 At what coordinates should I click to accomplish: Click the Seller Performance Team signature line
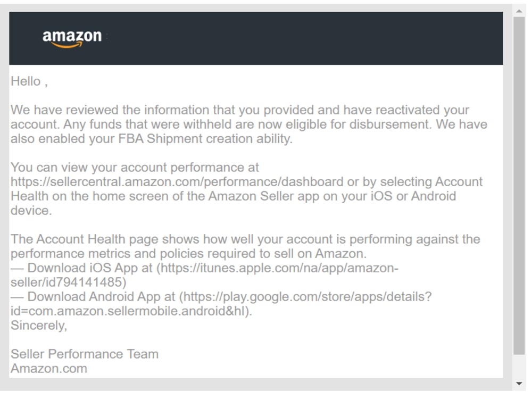84,354
